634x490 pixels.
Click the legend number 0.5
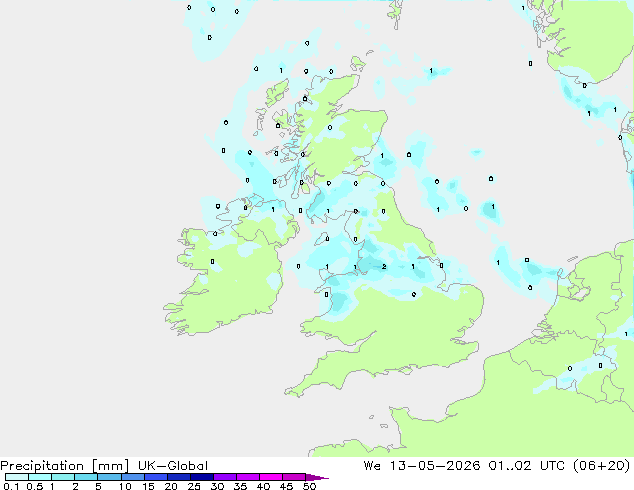click(x=35, y=486)
